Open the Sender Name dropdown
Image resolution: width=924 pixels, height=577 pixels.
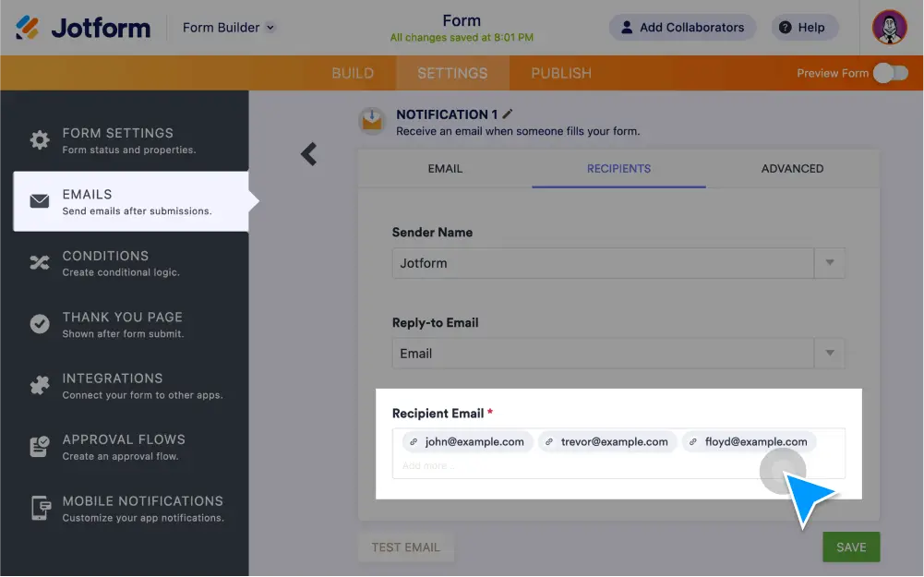[828, 263]
